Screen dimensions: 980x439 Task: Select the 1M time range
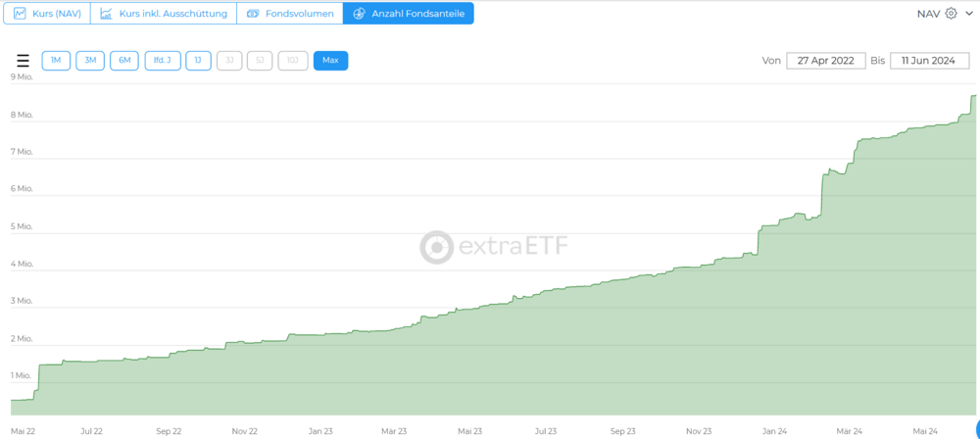[x=56, y=61]
